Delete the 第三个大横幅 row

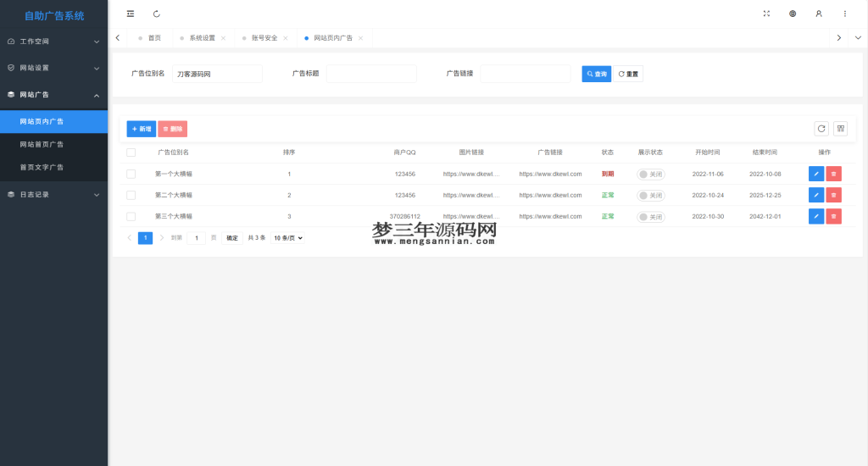[834, 216]
